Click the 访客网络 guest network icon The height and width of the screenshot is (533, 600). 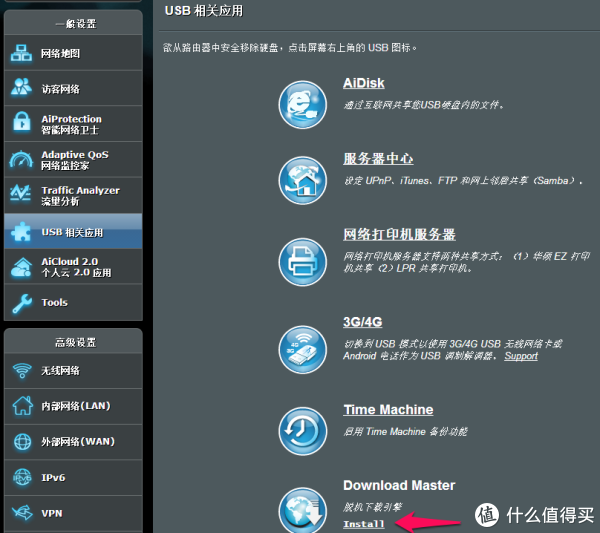pos(21,88)
